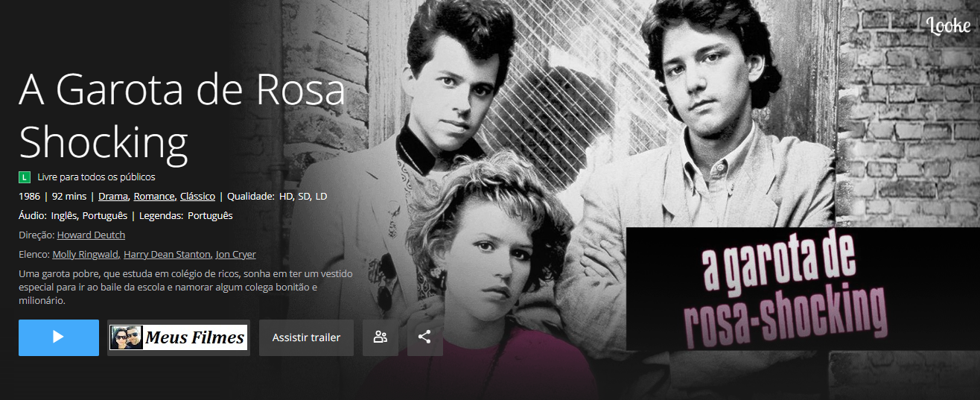Click the synopsis paragraph text

click(x=186, y=288)
